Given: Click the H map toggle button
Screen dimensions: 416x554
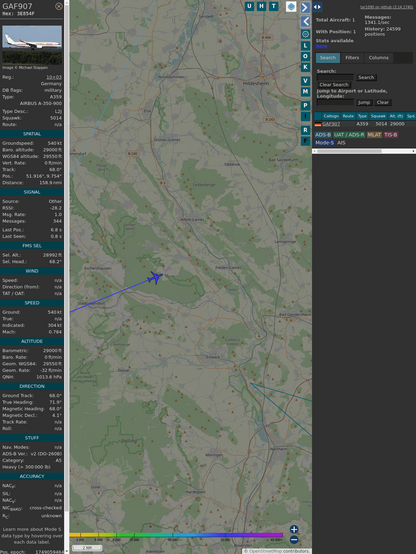Looking at the screenshot, I should click(x=262, y=6).
